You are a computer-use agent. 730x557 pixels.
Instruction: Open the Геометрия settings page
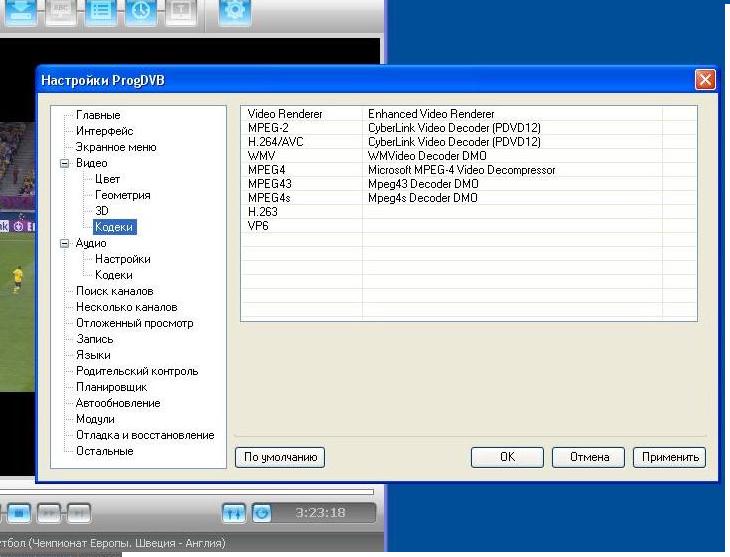point(122,195)
